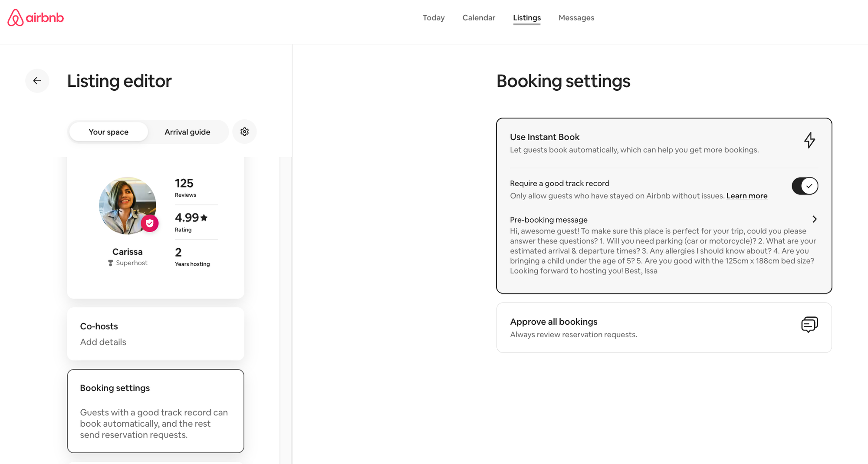Open the Today tab
Image resolution: width=868 pixels, height=464 pixels.
coord(434,18)
